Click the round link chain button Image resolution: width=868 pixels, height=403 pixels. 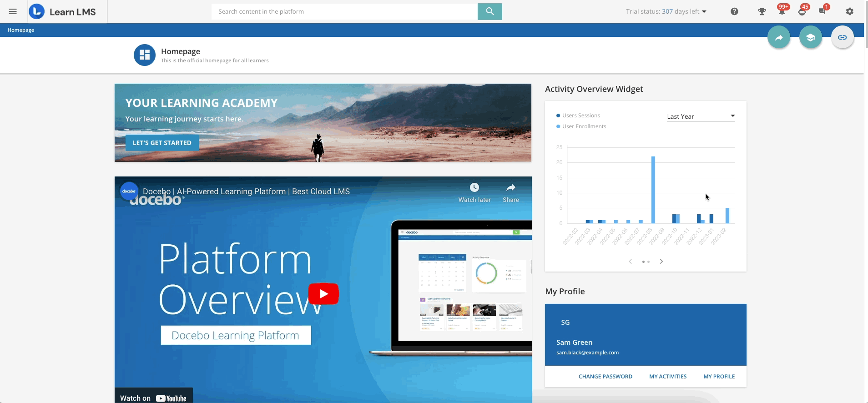coord(843,37)
